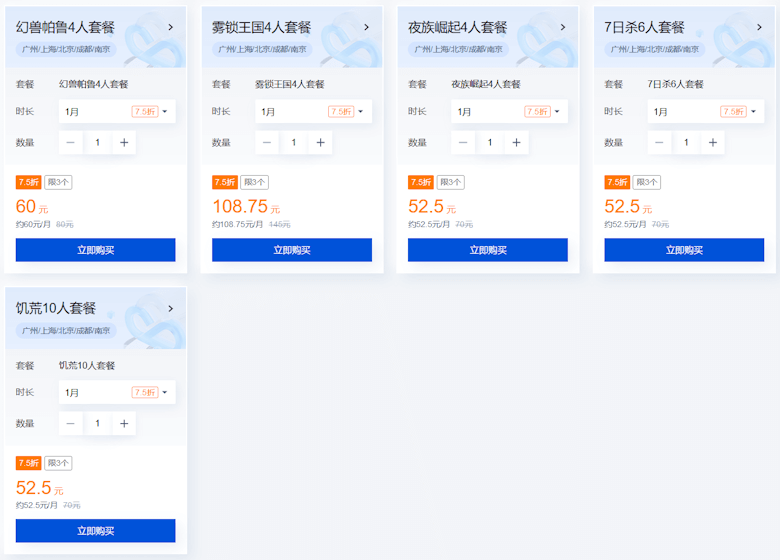
Task: Decrease quantity for 7日杀6人套餐
Action: coord(659,143)
